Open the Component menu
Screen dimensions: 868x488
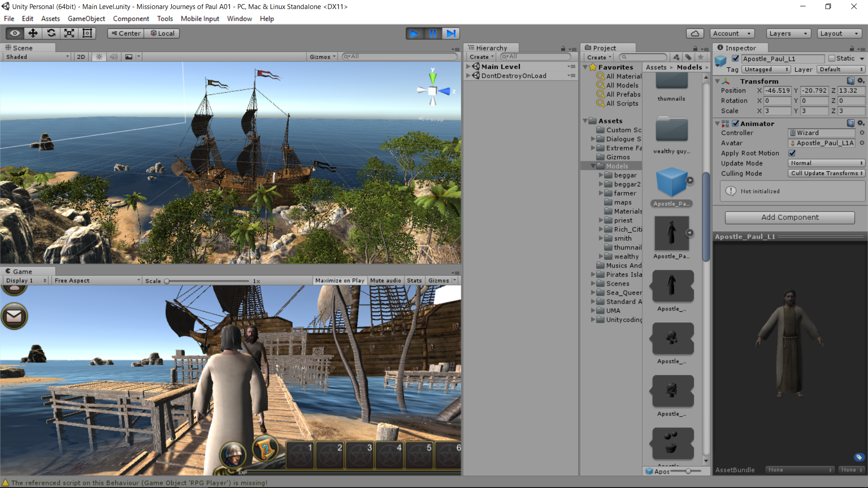[131, 19]
